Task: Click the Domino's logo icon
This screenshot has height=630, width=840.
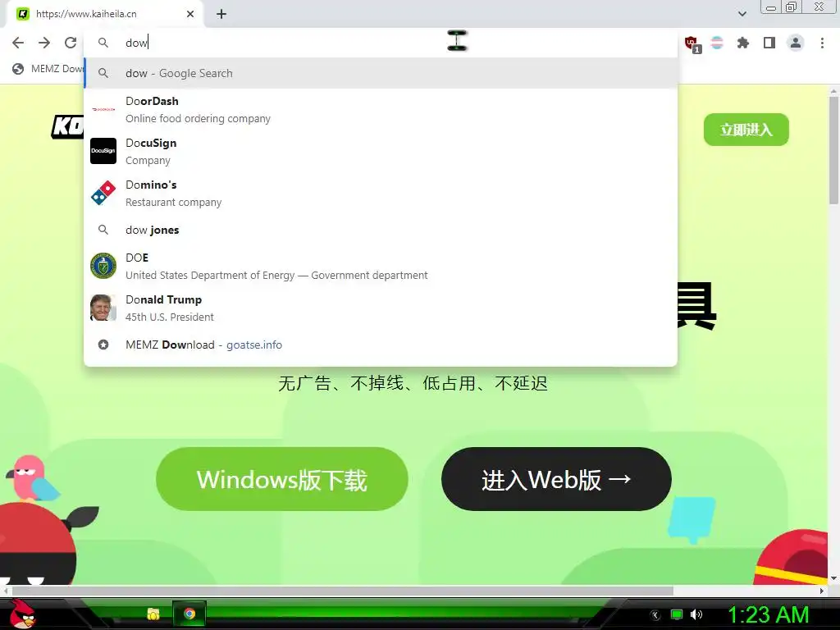Action: pyautogui.click(x=103, y=193)
